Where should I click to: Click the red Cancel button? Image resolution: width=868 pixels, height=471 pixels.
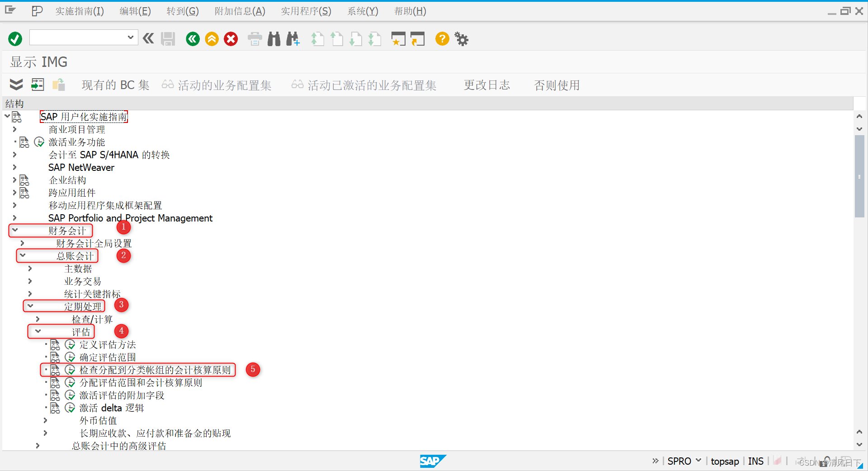tap(231, 39)
